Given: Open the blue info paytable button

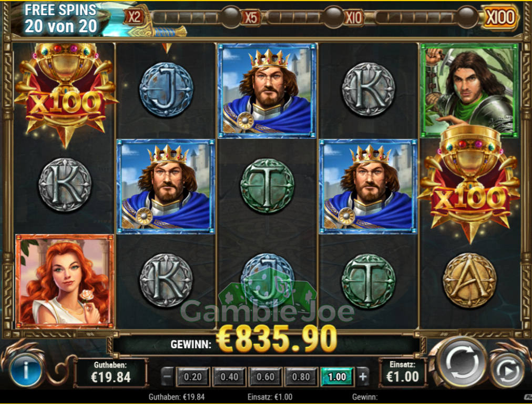Looking at the screenshot, I should point(26,370).
